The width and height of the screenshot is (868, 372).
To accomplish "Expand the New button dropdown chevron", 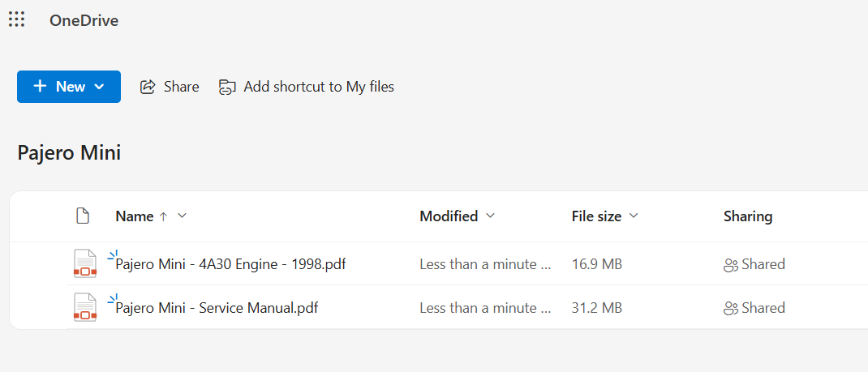I will pyautogui.click(x=100, y=87).
